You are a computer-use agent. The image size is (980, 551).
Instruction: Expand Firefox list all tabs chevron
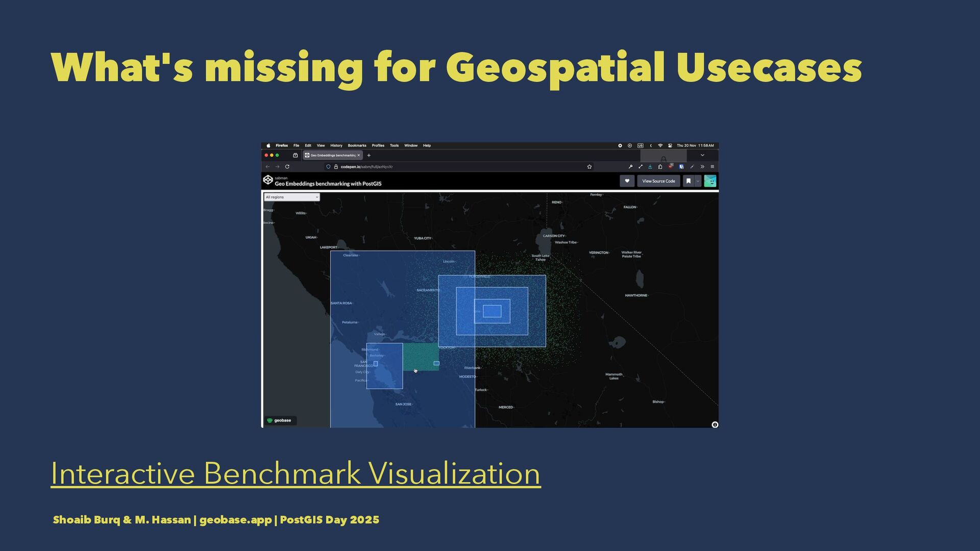702,155
